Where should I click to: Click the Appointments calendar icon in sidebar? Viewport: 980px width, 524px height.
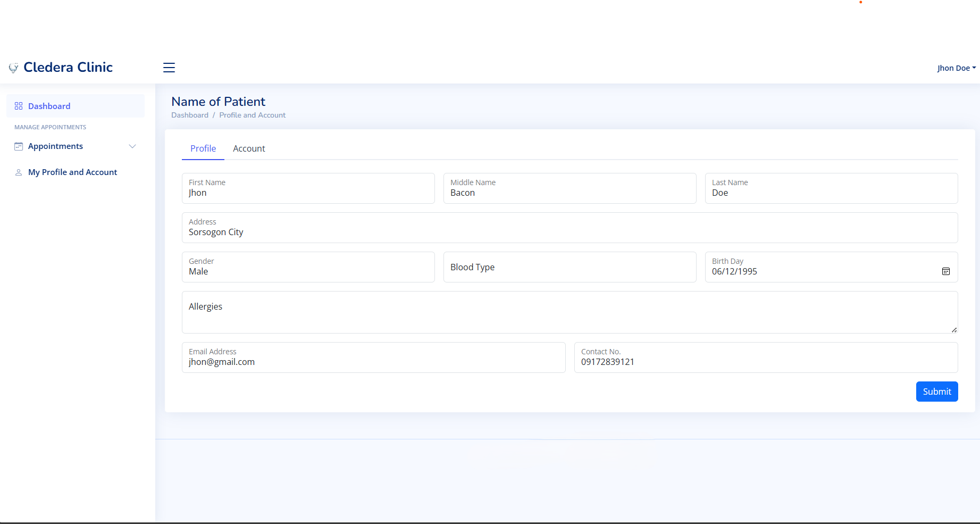coord(19,146)
